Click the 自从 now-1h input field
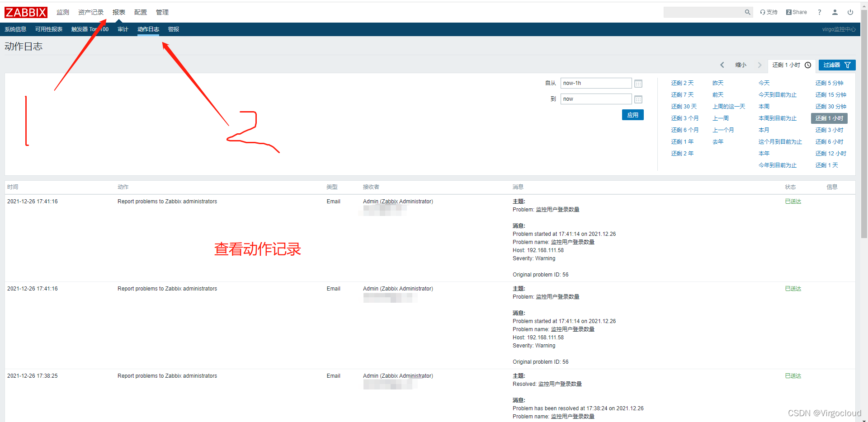868x422 pixels. pos(596,83)
